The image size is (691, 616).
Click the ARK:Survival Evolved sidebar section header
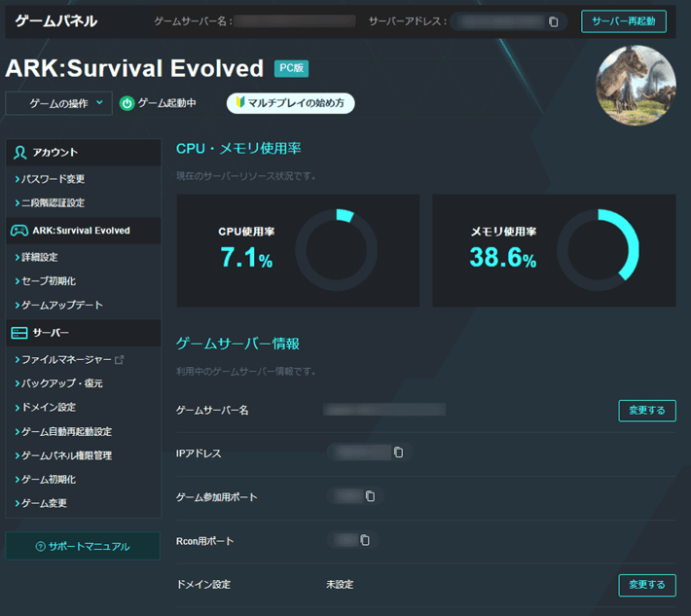coord(84,231)
